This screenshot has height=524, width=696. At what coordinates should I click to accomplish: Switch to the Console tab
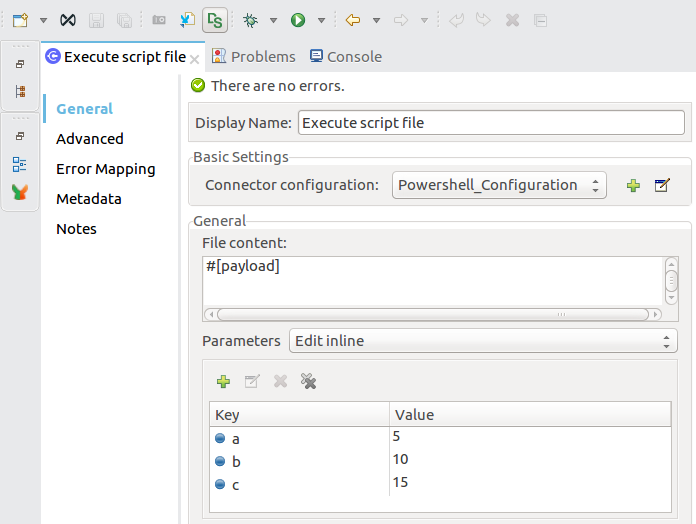pos(346,57)
